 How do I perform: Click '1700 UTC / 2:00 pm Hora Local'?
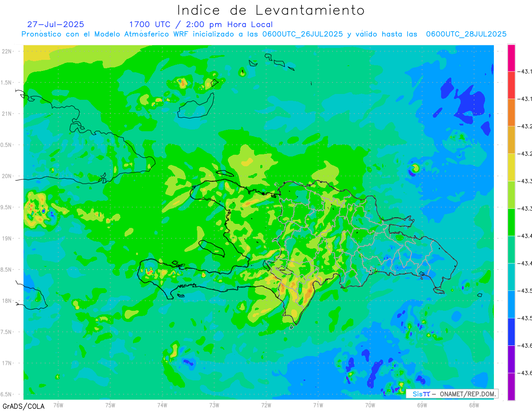201,24
